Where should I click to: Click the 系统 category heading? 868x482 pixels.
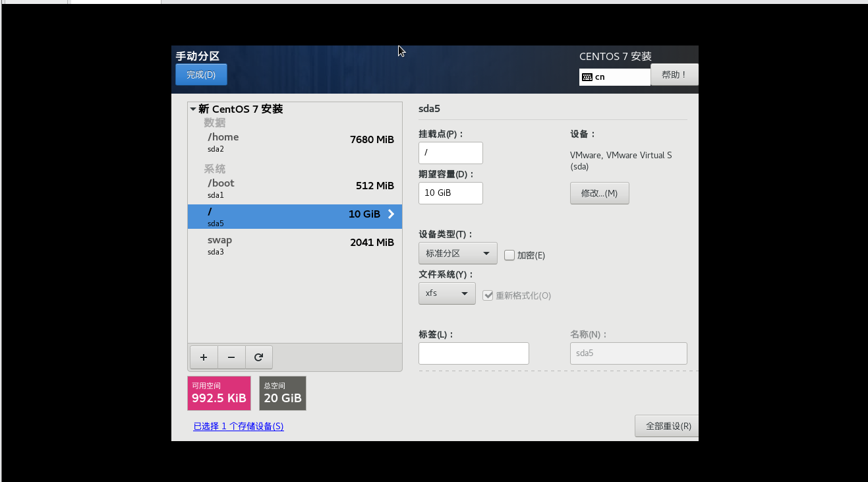pyautogui.click(x=215, y=169)
